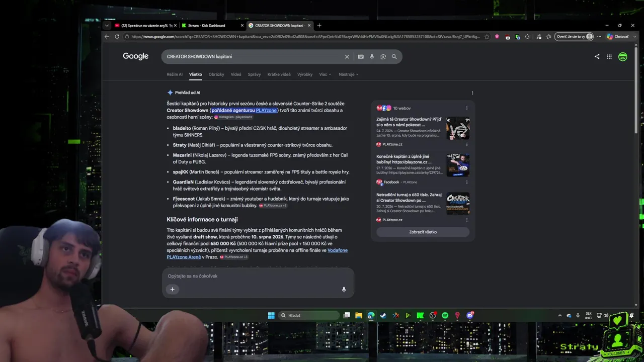The width and height of the screenshot is (644, 362).
Task: Click the Overiť, že ste to vy profile button
Action: (574, 37)
